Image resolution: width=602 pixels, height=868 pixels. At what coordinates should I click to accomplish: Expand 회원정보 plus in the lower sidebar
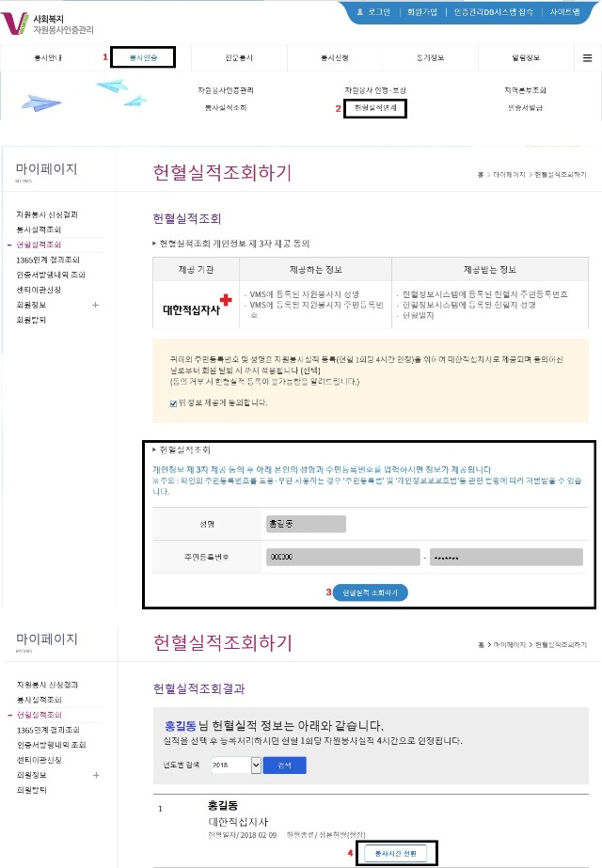click(x=96, y=775)
